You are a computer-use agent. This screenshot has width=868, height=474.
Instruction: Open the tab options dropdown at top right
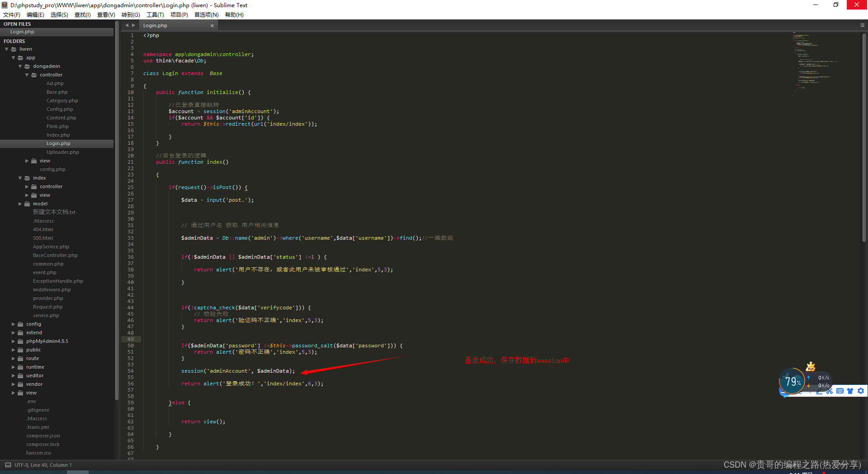click(863, 25)
